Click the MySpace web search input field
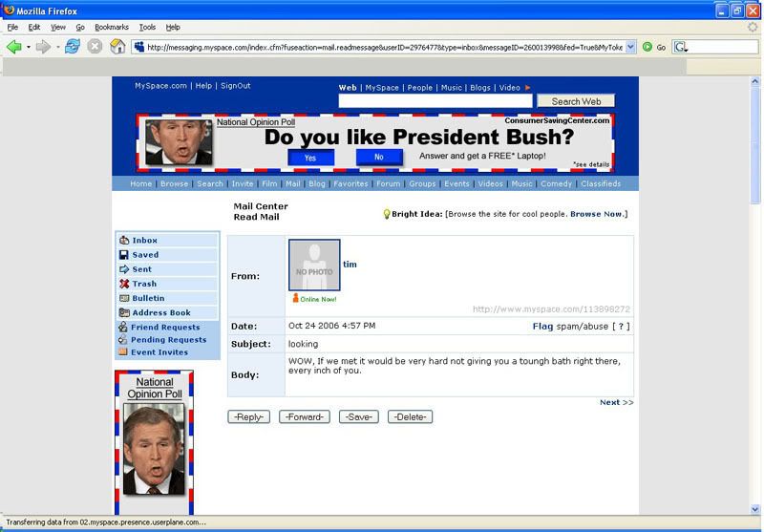764x532 pixels. pyautogui.click(x=435, y=101)
